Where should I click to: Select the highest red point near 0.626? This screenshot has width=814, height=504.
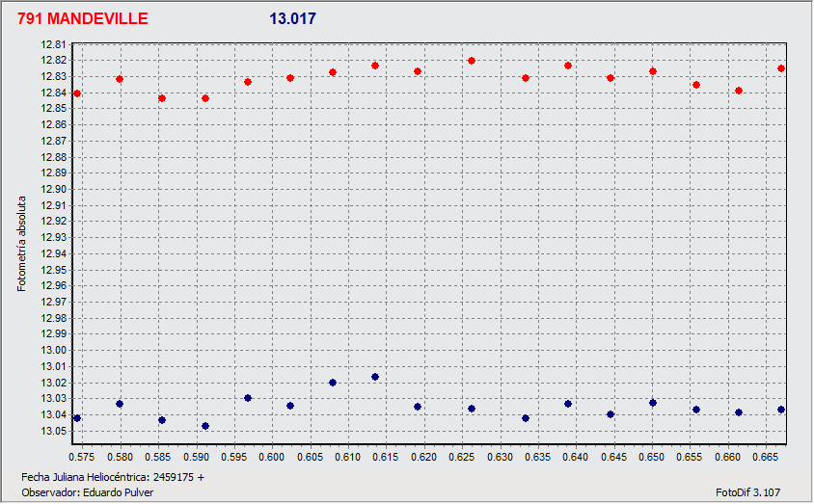click(472, 61)
